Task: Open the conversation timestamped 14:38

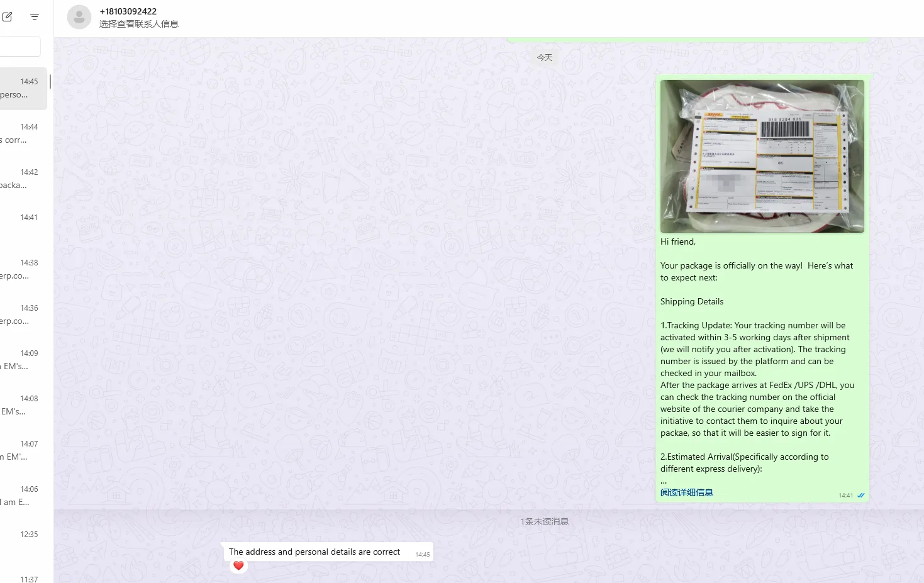Action: coord(23,269)
